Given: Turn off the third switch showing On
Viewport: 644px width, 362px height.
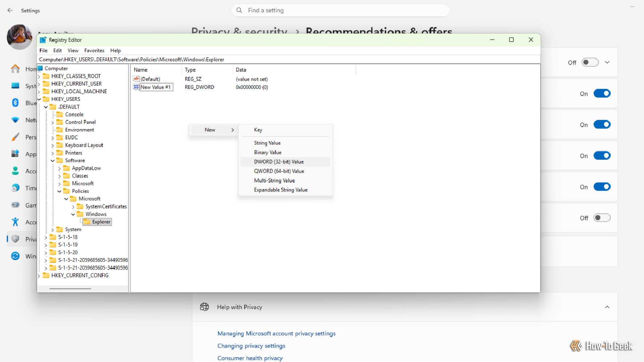Looking at the screenshot, I should pyautogui.click(x=602, y=125).
